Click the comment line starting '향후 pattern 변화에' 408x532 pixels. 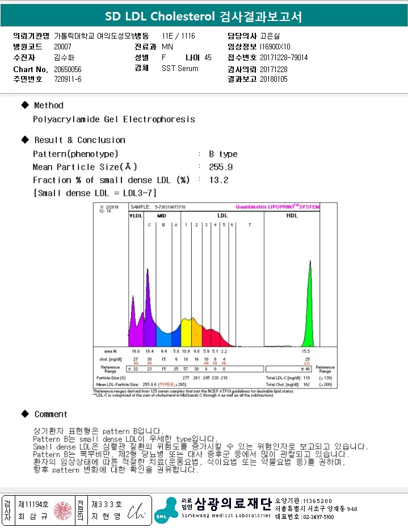115,470
